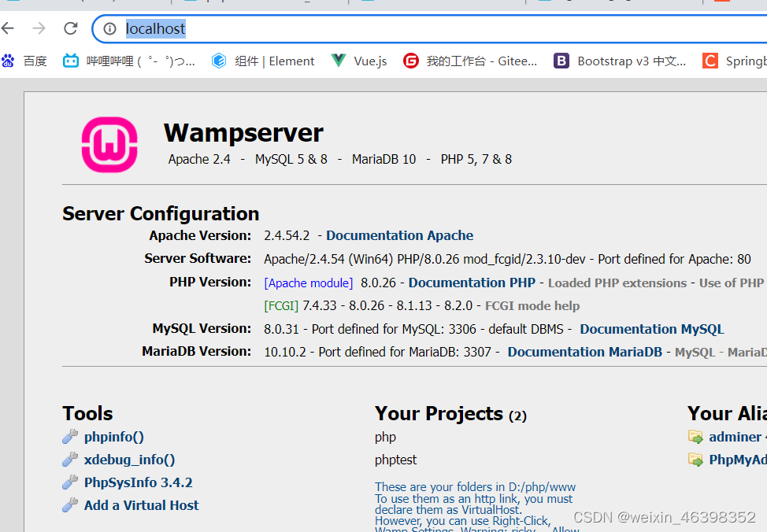Click the [FCGI] label
Screen dimensions: 767x532
tap(281, 306)
